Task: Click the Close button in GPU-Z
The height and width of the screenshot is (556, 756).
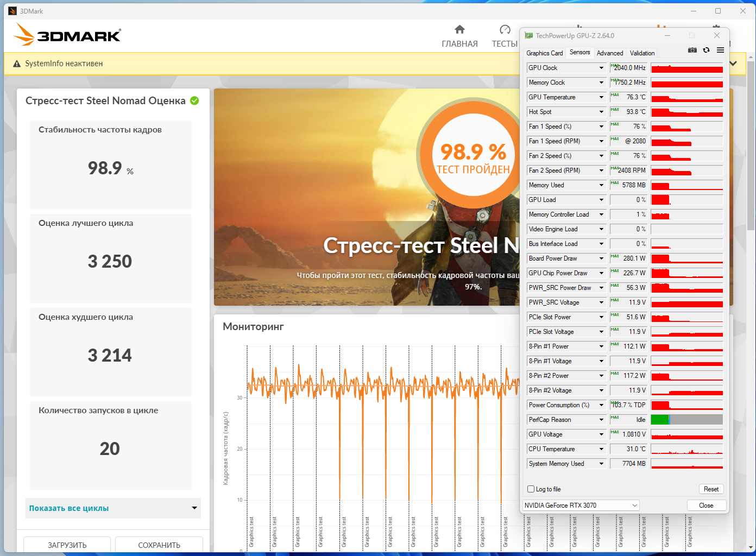Action: tap(706, 506)
